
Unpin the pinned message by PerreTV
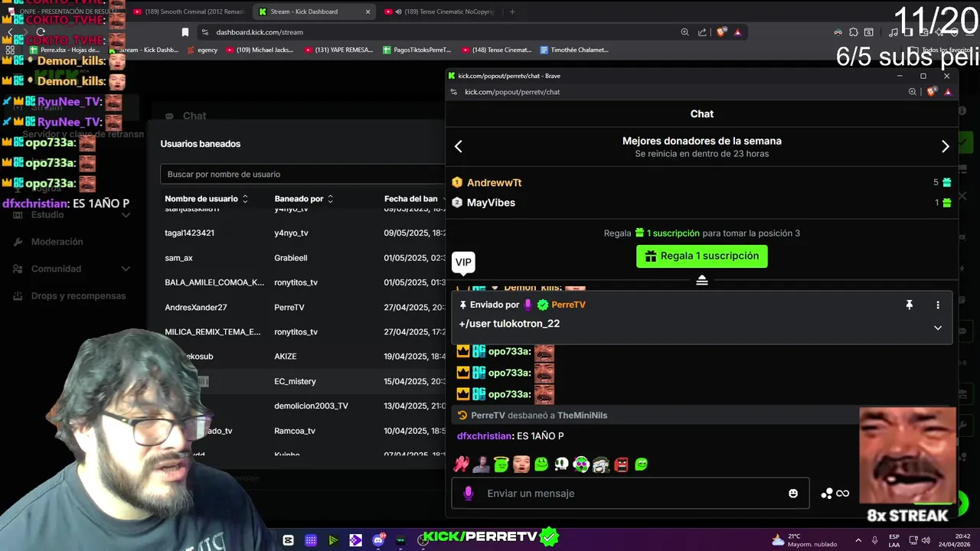click(909, 305)
